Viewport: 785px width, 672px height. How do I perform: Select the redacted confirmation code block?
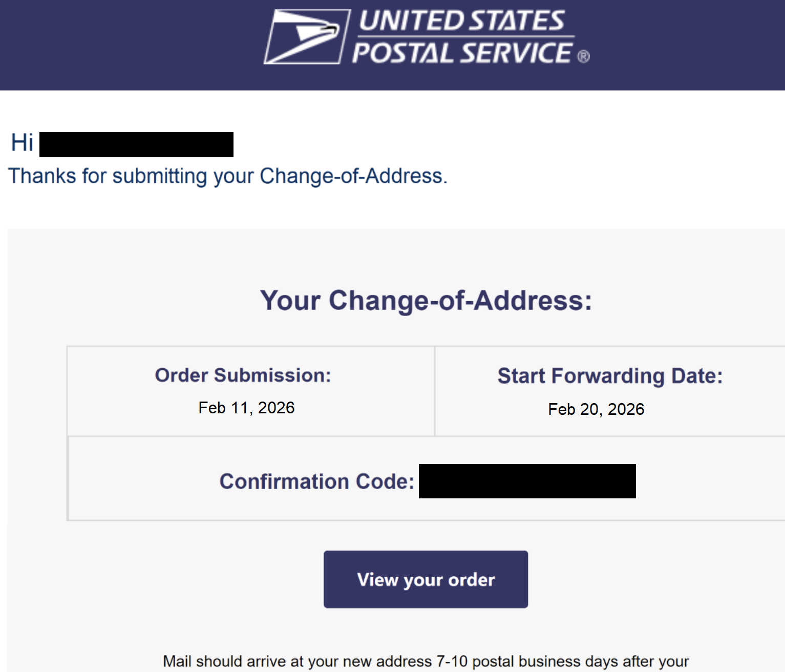click(x=527, y=481)
